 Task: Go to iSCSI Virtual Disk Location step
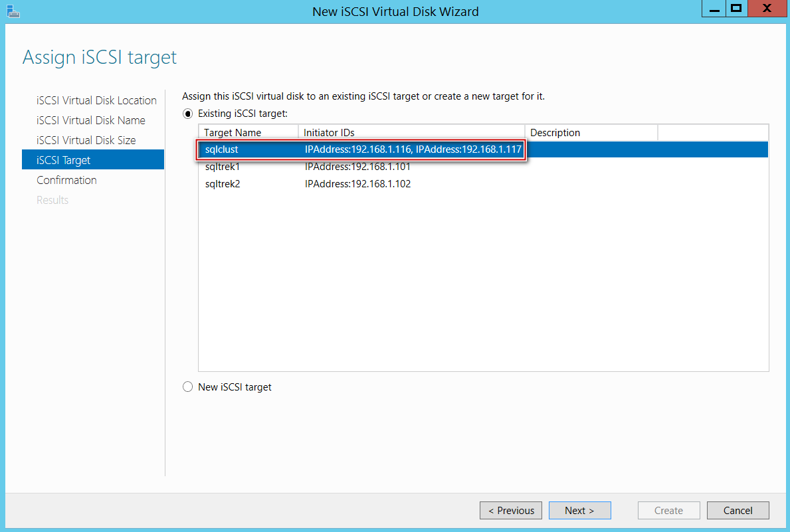(x=96, y=100)
